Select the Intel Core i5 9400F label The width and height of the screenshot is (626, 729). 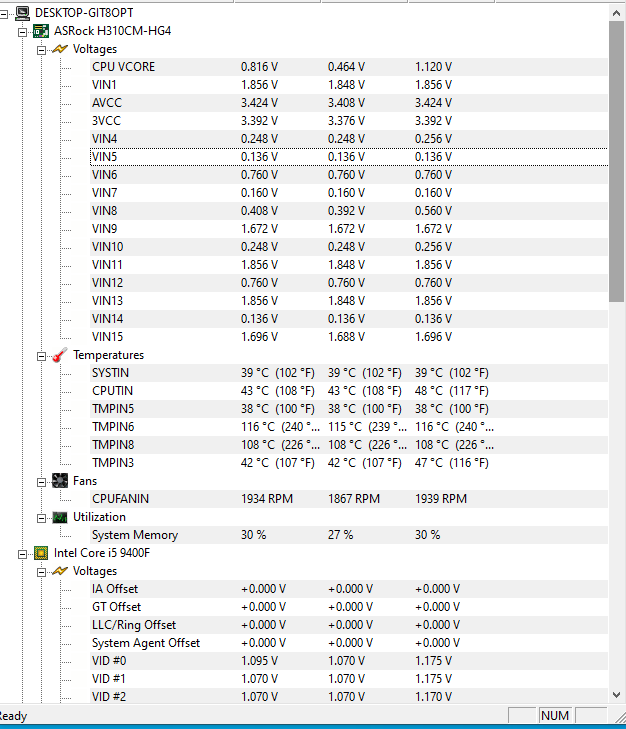pyautogui.click(x=102, y=553)
